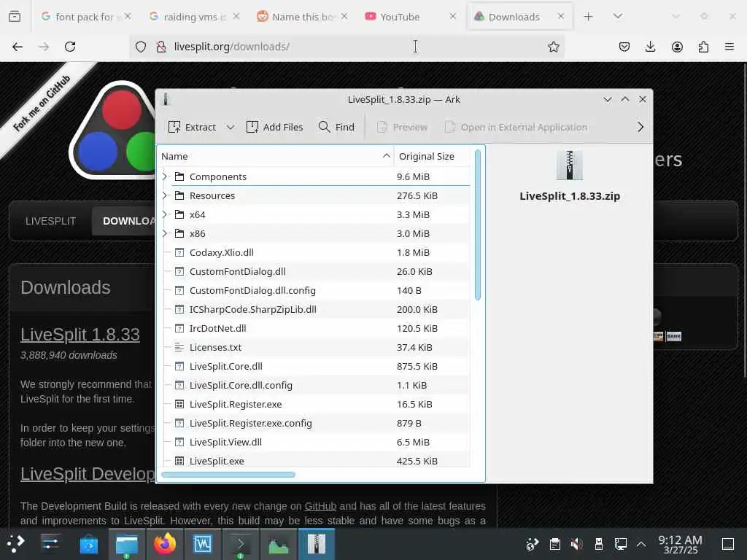This screenshot has height=560, width=747.
Task: Select the Resources folder icon
Action: (x=179, y=195)
